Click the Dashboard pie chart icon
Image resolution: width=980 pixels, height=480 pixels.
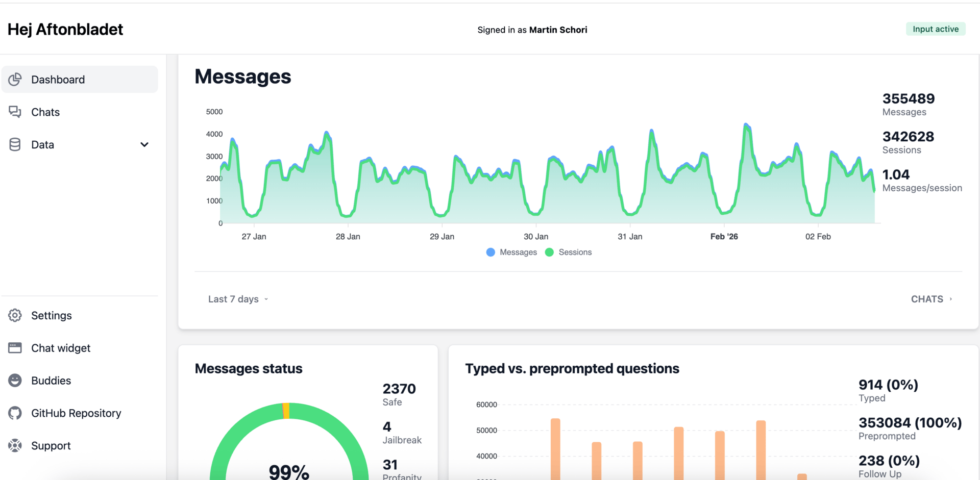[x=15, y=79]
